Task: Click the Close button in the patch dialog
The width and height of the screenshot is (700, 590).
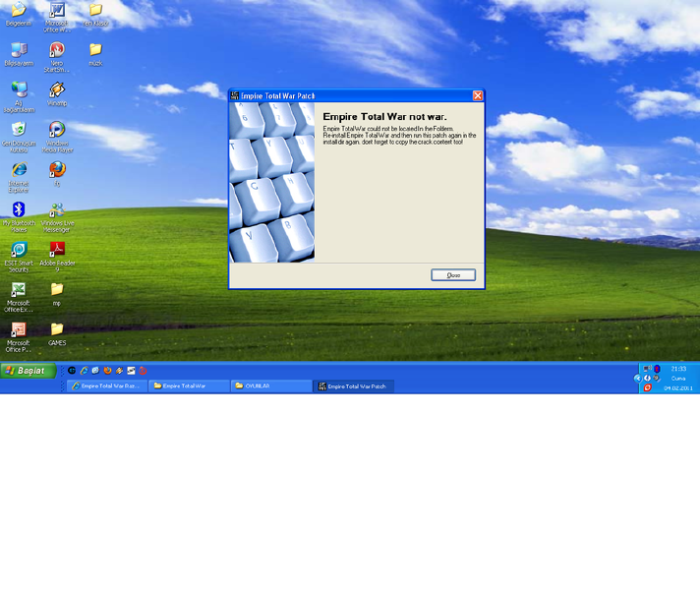Action: (x=452, y=275)
